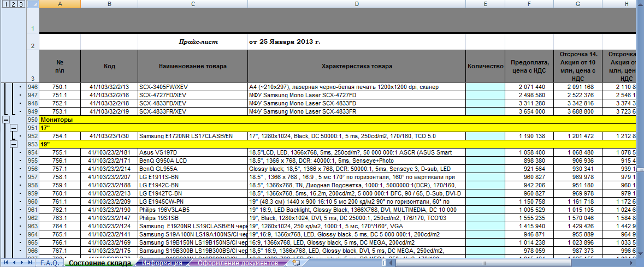Select row header 946
Screen dimensions: 644x267
click(x=33, y=87)
